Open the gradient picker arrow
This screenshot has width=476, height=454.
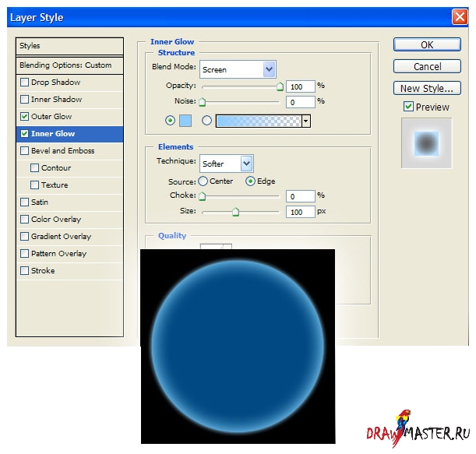pos(306,121)
